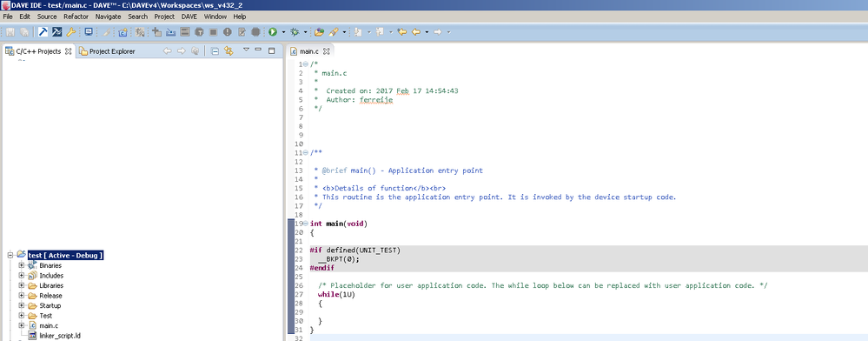Screen dimensions: 868x341
Task: Click the grey forward arrow in C/C++ Projects panel
Action: [181, 51]
